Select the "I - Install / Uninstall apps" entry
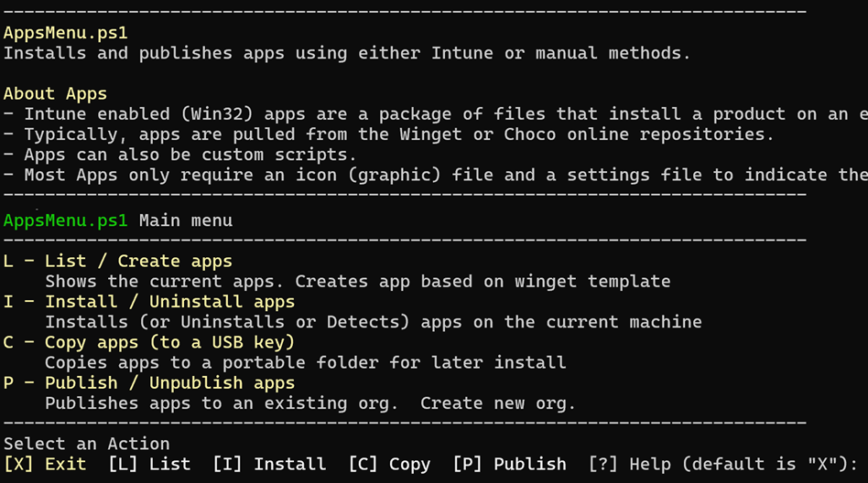The image size is (868, 483). (x=149, y=302)
